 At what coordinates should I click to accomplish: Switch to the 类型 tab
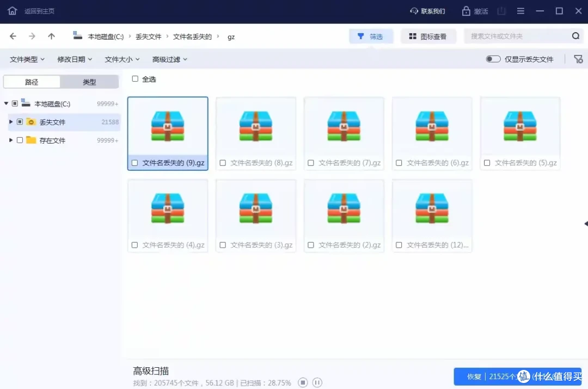(x=89, y=82)
